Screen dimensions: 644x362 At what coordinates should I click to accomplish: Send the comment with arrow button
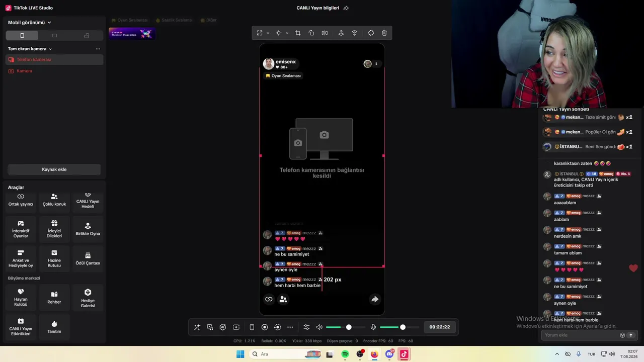(631, 335)
